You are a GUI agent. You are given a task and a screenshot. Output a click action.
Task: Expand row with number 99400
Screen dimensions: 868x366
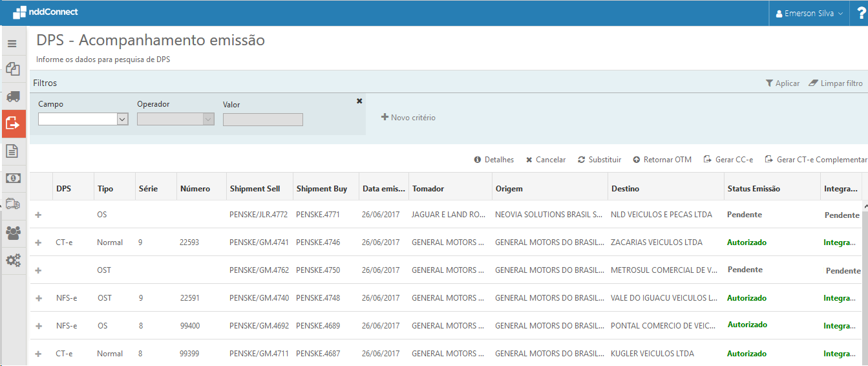(x=38, y=326)
